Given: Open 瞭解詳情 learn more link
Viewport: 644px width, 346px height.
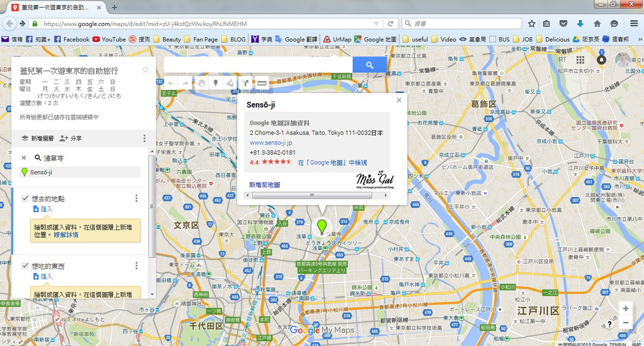Looking at the screenshot, I should point(66,235).
